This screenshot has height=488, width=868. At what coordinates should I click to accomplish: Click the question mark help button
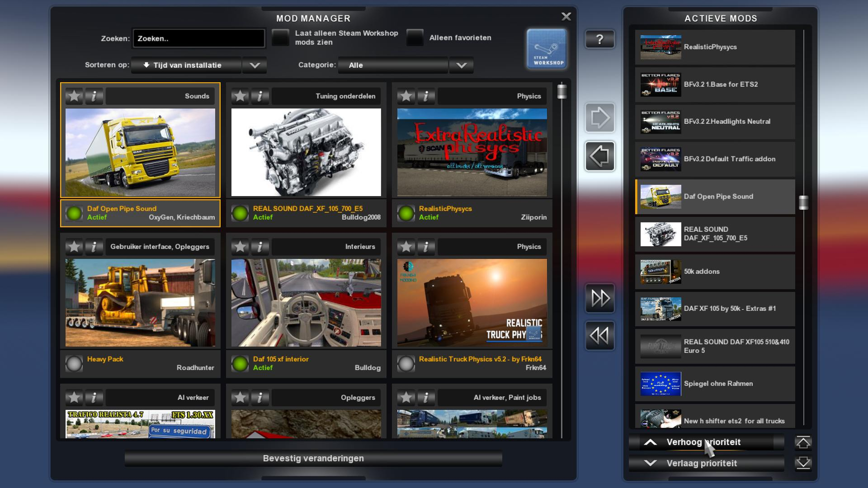pyautogui.click(x=599, y=40)
